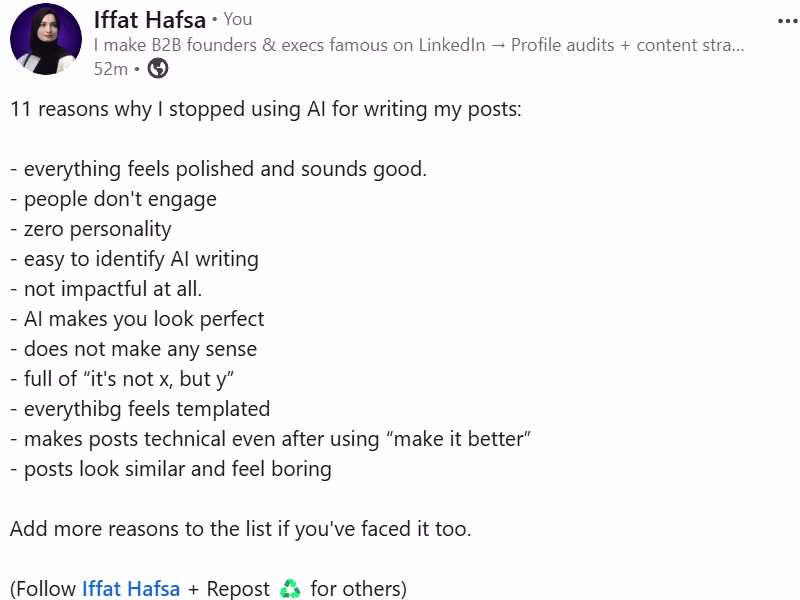
Task: Click the 'You' label beside the name
Action: 238,19
